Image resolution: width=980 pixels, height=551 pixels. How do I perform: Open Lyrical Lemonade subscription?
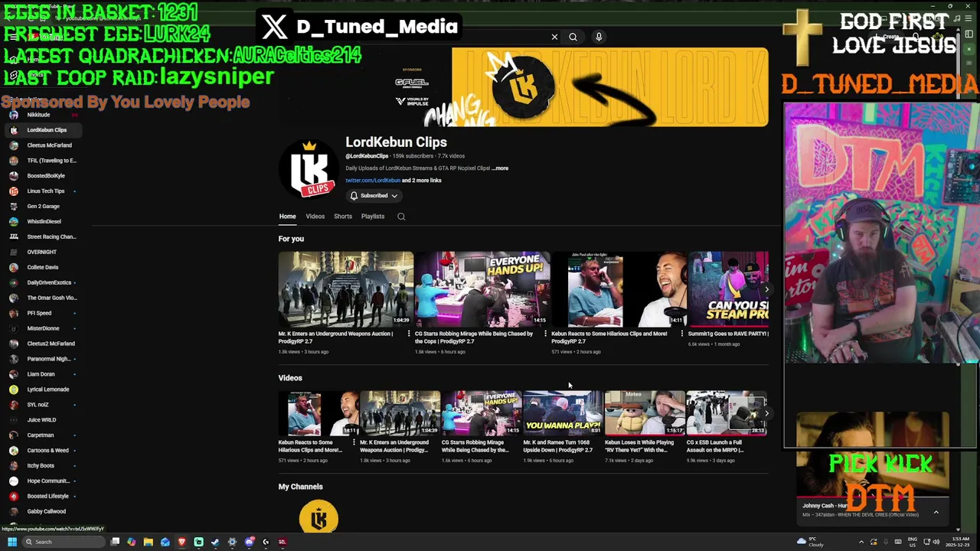(x=44, y=390)
